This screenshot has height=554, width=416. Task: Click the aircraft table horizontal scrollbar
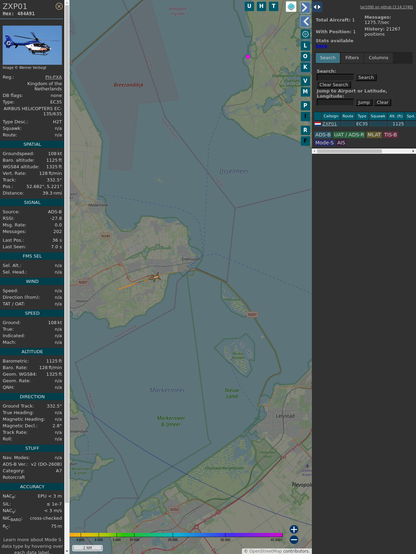(364, 151)
